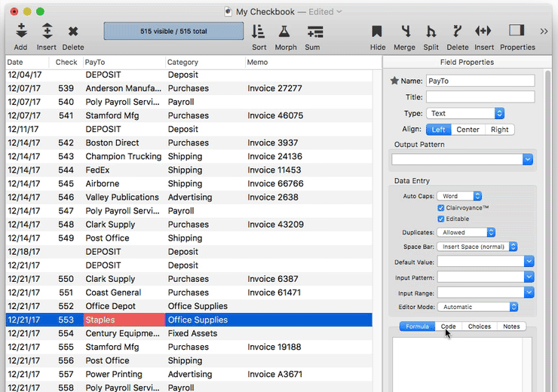Click the Merge fields icon
This screenshot has height=392, width=558.
(406, 32)
